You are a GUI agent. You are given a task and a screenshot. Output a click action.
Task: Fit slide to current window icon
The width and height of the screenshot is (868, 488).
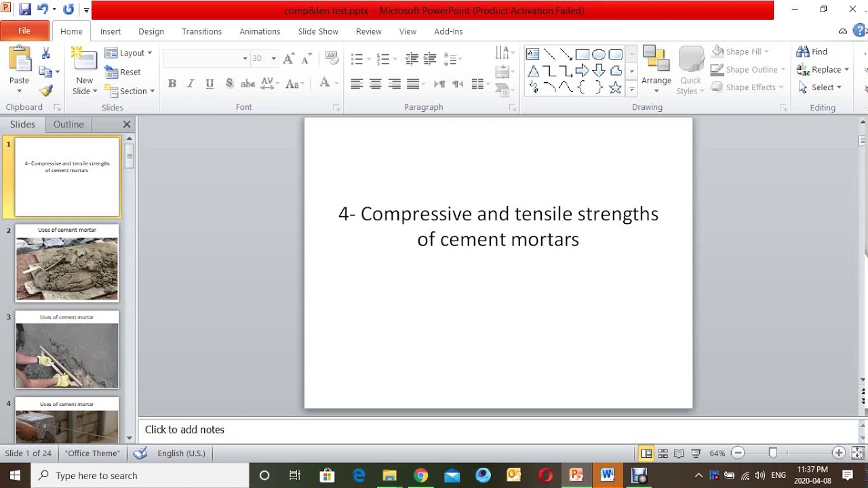coord(858,453)
